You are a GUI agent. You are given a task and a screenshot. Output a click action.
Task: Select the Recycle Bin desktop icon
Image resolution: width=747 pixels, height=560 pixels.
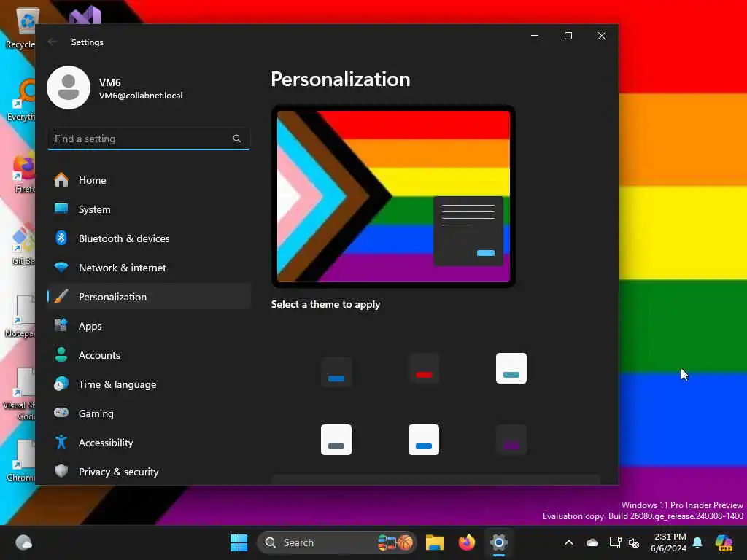[20, 28]
